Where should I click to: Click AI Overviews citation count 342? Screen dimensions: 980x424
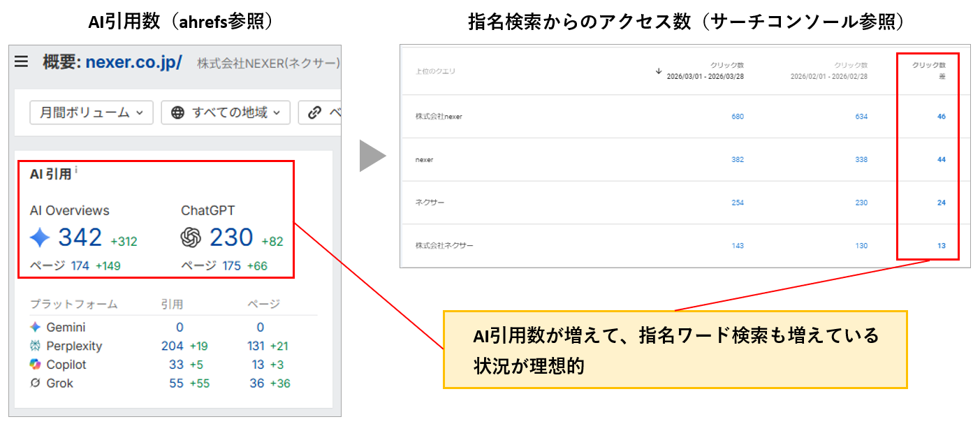click(x=80, y=238)
